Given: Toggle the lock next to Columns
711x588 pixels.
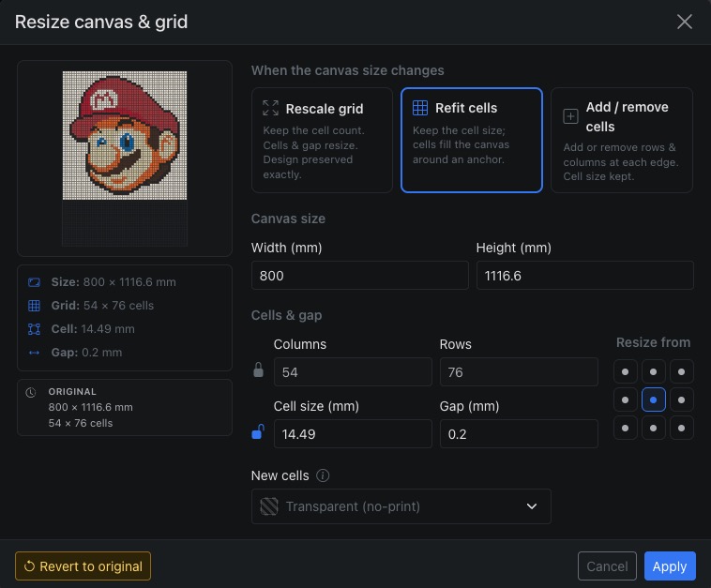Looking at the screenshot, I should (x=258, y=369).
